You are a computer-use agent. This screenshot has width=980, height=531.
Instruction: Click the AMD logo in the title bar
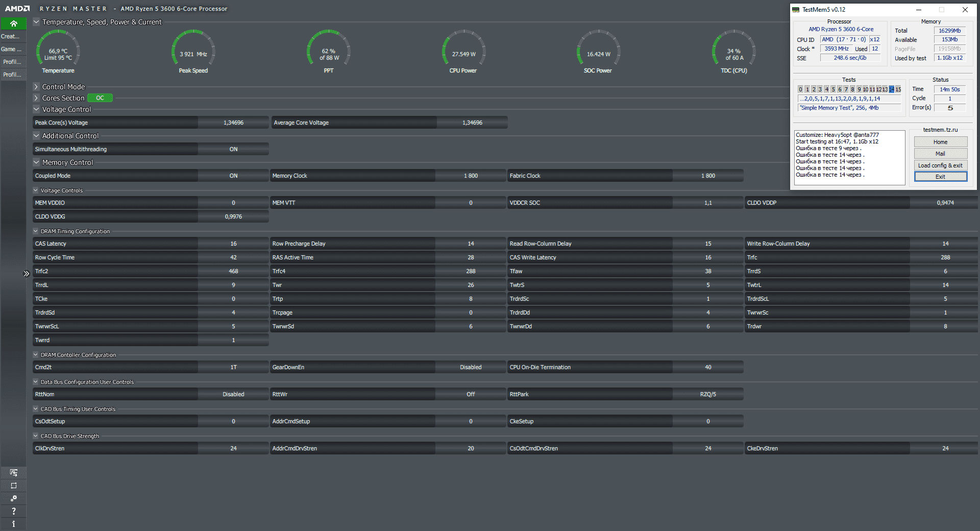pos(17,9)
